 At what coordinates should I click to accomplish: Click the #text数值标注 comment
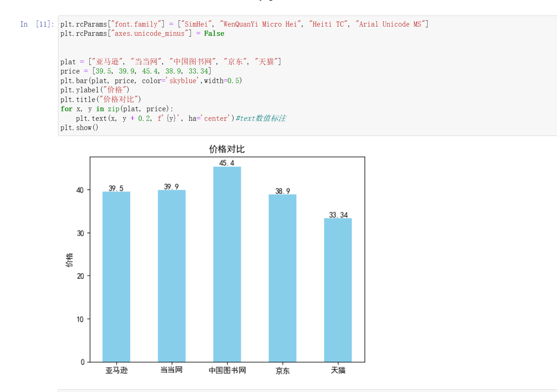[x=260, y=118]
